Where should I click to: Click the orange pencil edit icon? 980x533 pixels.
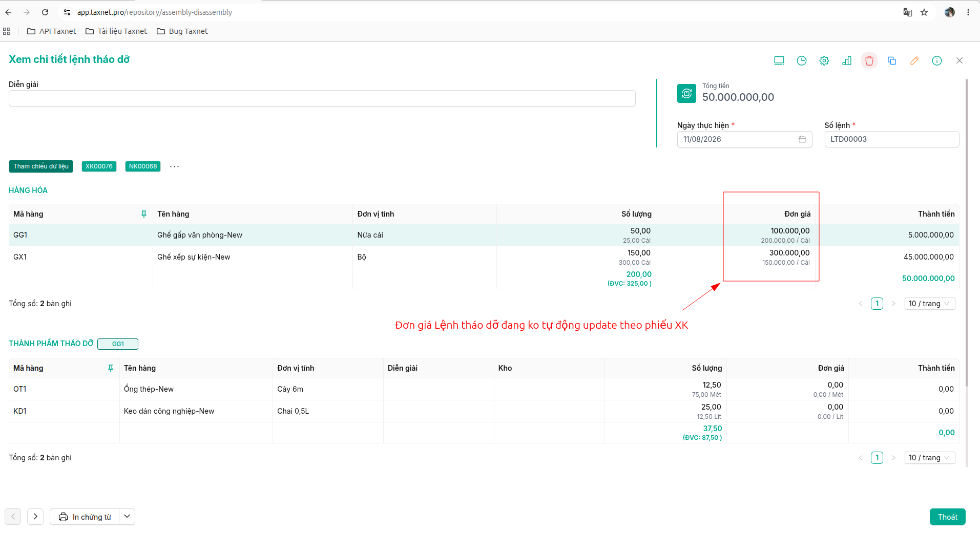pos(914,60)
